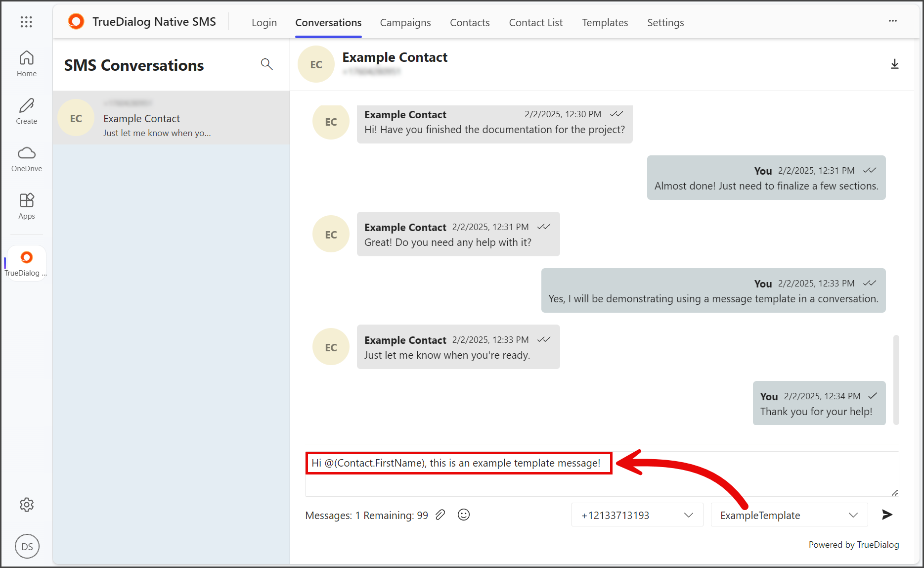
Task: Switch to the Templates tab
Action: [x=605, y=23]
